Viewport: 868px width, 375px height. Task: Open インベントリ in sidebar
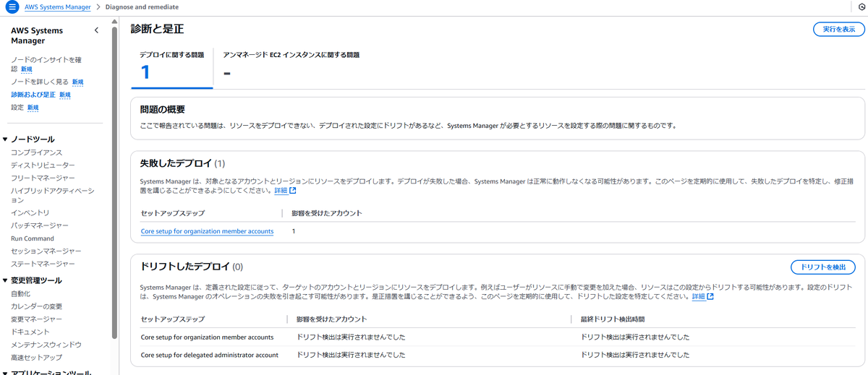(30, 213)
